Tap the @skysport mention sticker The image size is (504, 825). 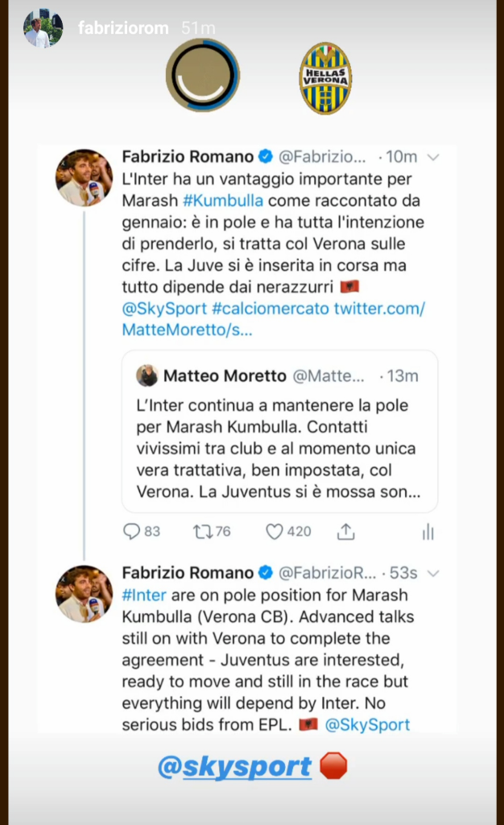coord(233,767)
